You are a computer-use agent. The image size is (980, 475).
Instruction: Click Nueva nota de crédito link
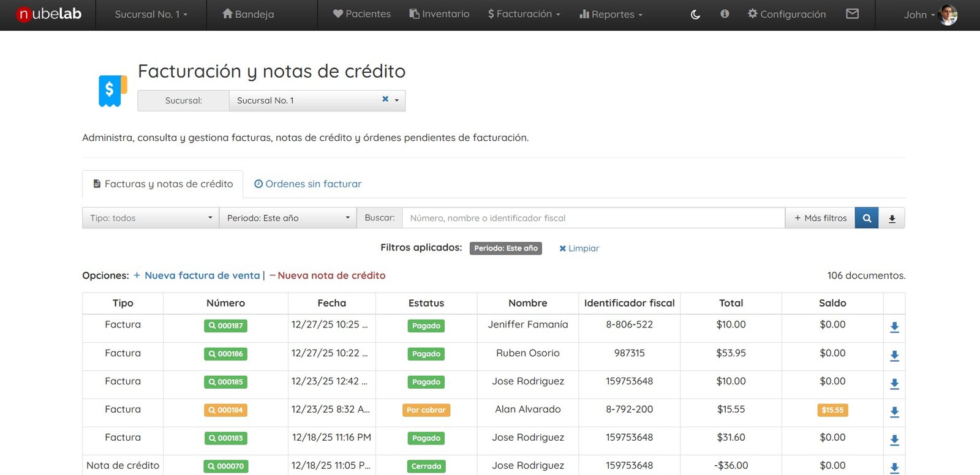[x=331, y=275]
